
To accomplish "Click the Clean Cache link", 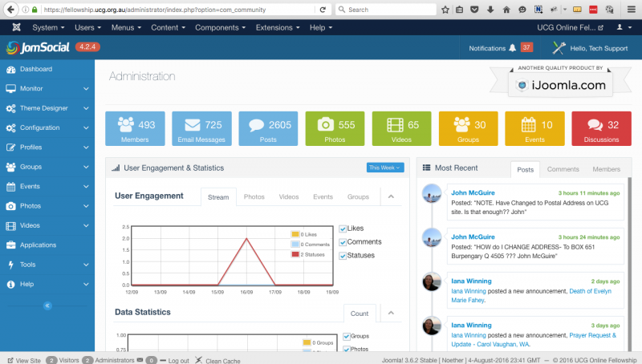I will click(223, 361).
